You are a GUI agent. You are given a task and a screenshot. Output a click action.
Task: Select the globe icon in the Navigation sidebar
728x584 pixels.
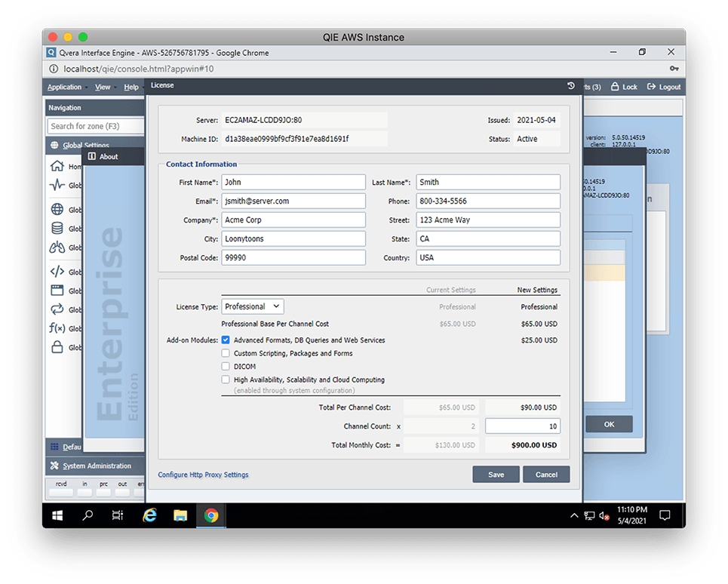(57, 209)
